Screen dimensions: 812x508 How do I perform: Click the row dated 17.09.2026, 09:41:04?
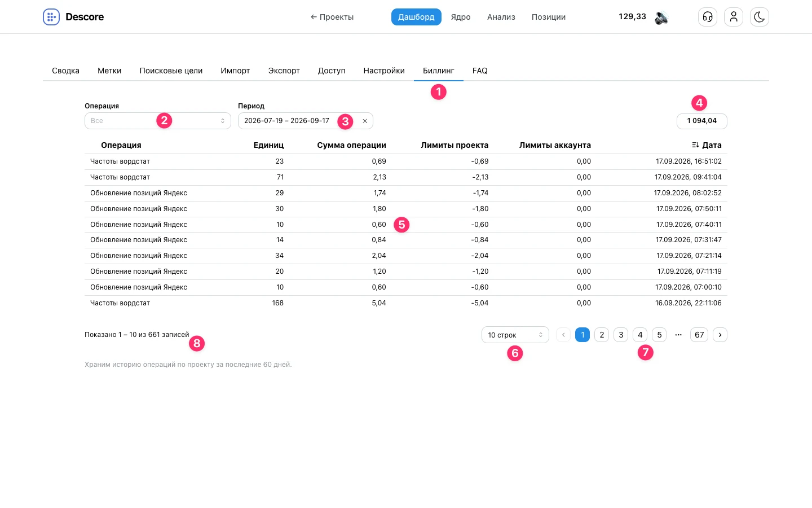[x=406, y=177]
